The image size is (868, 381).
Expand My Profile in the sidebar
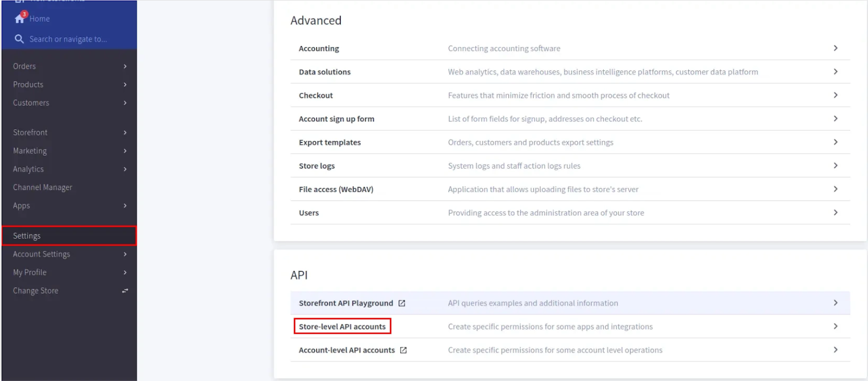coord(69,273)
